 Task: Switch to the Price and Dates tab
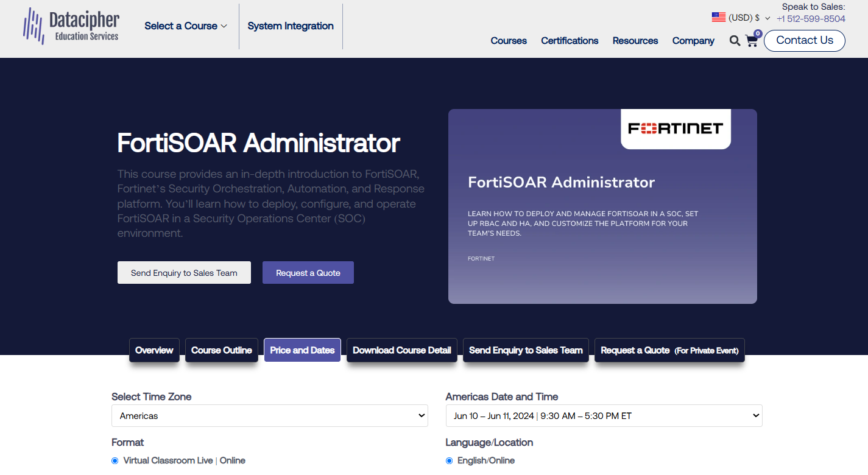302,350
